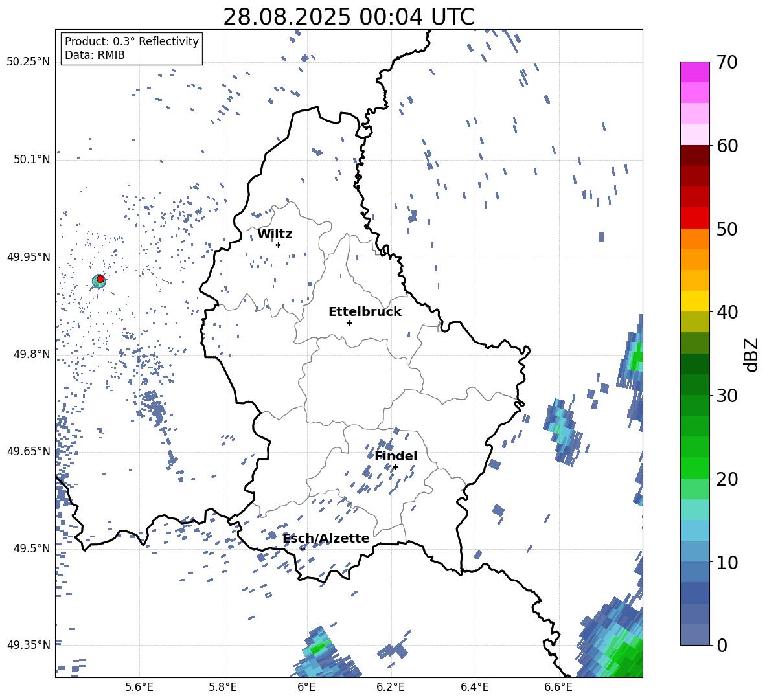Click the 49.8°N latitude label
Screen dimensions: 767x700
(31, 354)
